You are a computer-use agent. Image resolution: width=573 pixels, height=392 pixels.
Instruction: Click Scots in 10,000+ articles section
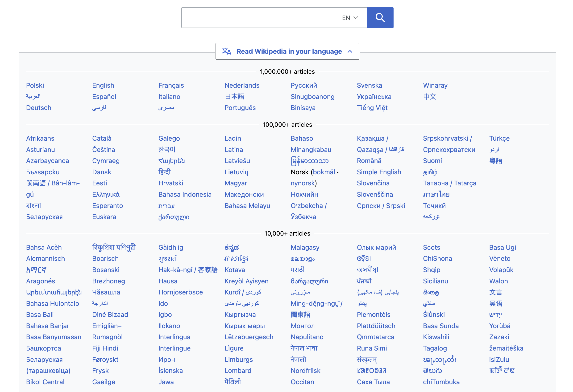coord(431,247)
